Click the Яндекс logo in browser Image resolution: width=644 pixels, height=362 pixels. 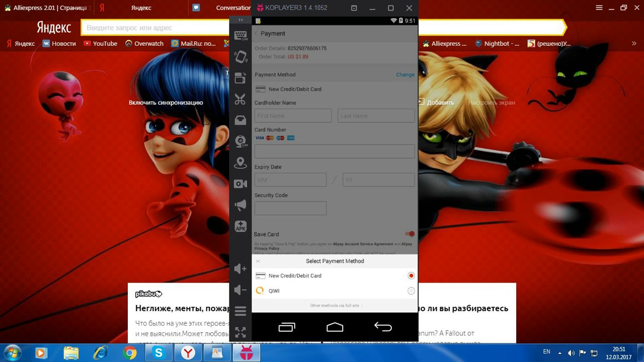point(54,28)
